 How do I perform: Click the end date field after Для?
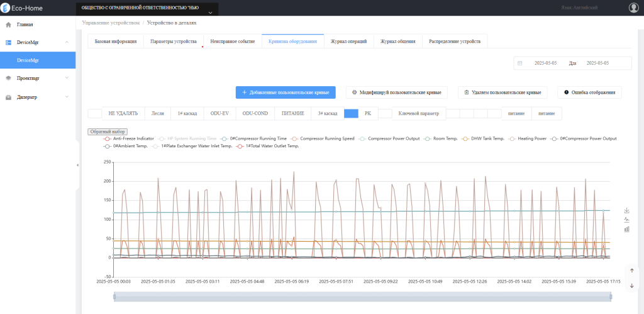click(x=597, y=64)
